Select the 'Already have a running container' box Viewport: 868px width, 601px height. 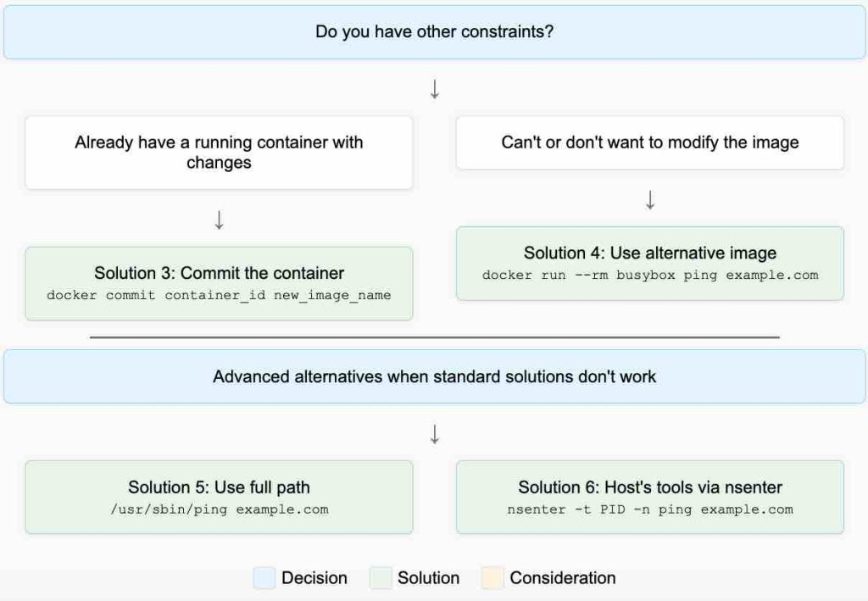pyautogui.click(x=219, y=153)
